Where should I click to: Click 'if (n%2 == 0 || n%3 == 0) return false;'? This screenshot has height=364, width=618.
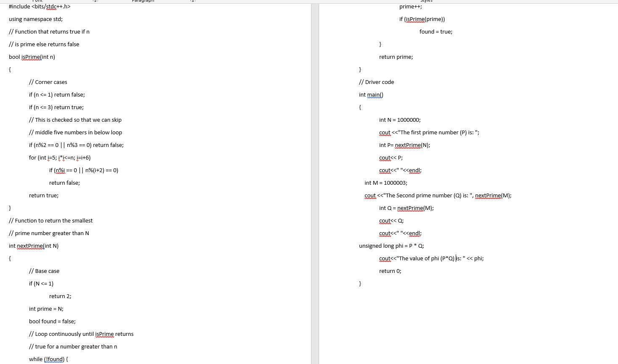point(76,145)
